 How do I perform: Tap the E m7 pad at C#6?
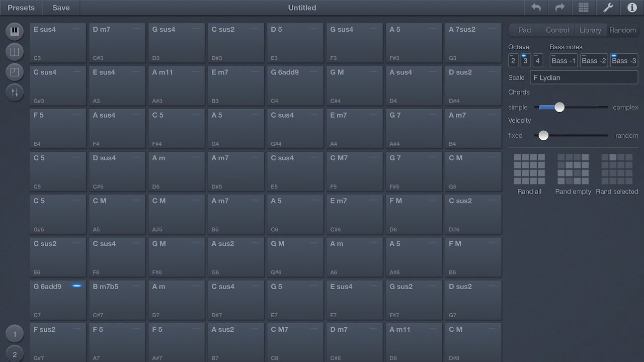[355, 215]
